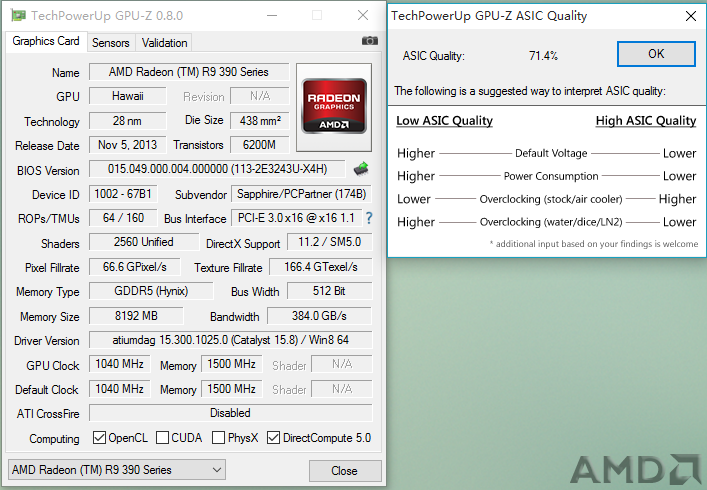Screen dimensions: 707x490
Task: Toggle the DirectCompute 5.0 checkbox
Action: pyautogui.click(x=273, y=438)
